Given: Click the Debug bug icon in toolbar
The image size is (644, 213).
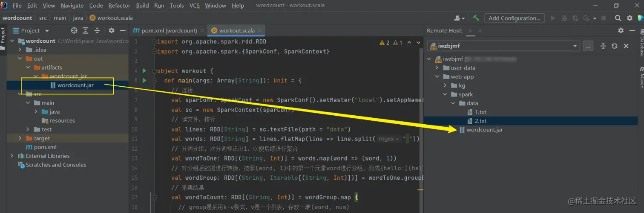Looking at the screenshot, I should click(564, 18).
